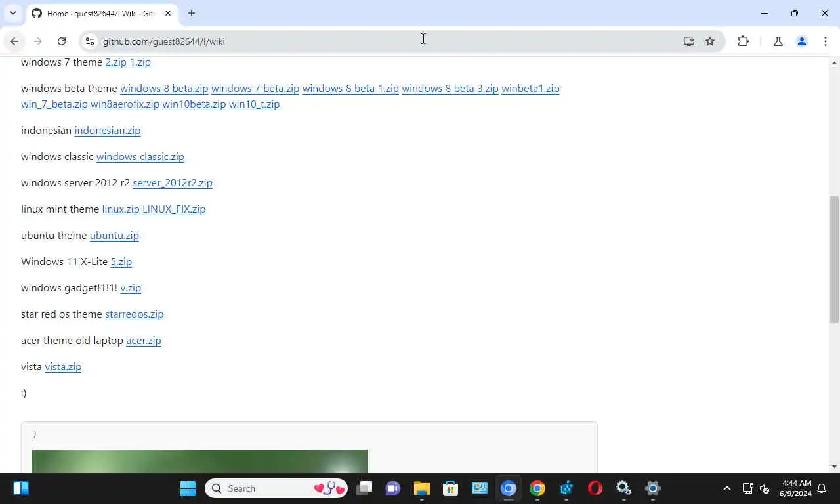
Task: Click the page vertical scrollbar thumb
Action: pyautogui.click(x=835, y=259)
